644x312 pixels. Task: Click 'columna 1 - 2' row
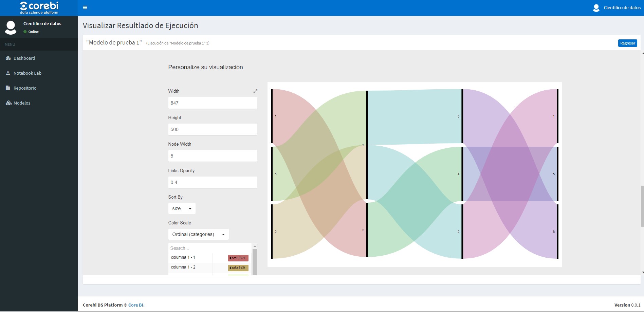point(210,268)
